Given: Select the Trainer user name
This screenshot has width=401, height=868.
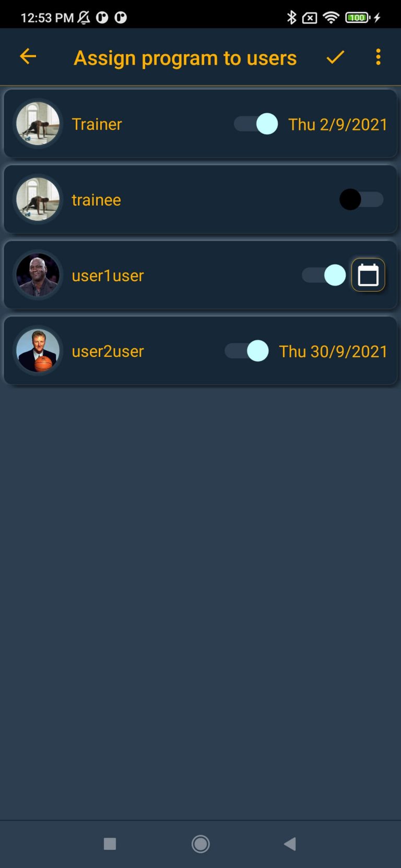Looking at the screenshot, I should [x=97, y=124].
